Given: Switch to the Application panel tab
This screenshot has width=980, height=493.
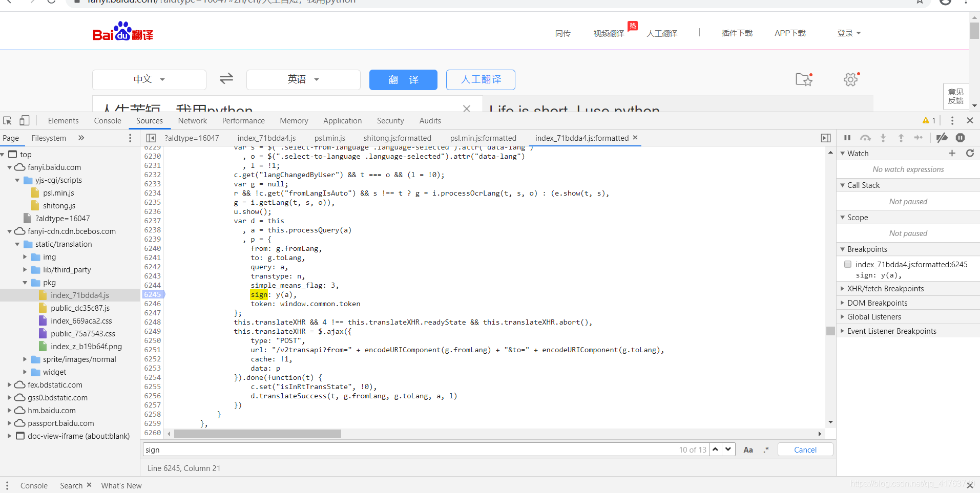Looking at the screenshot, I should coord(342,121).
